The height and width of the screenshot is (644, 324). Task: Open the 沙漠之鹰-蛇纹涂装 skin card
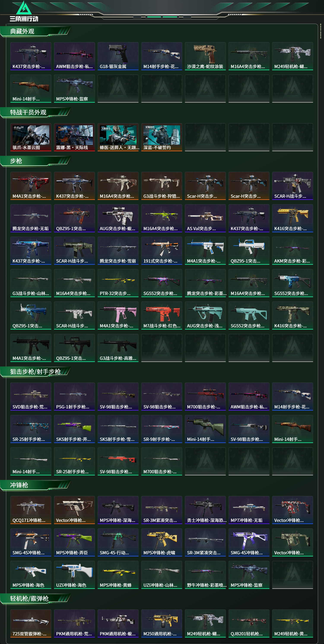205,56
